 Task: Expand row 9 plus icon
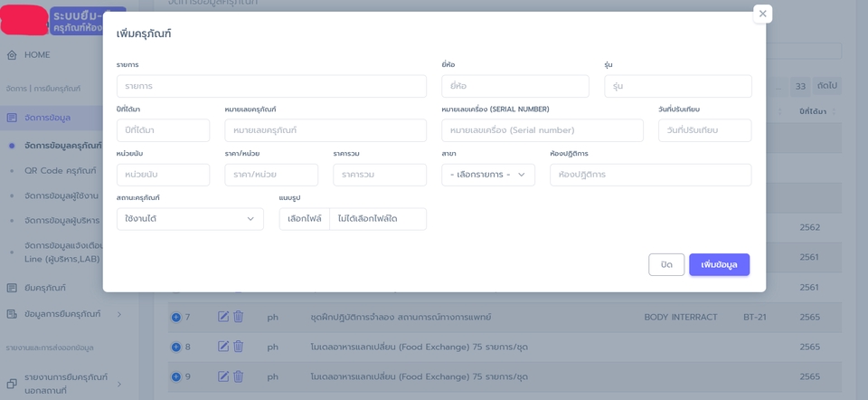point(176,376)
